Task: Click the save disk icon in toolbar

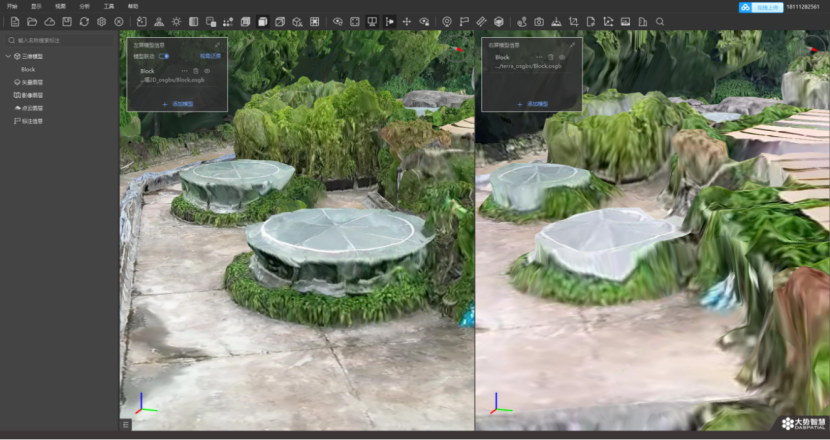Action: click(x=67, y=21)
